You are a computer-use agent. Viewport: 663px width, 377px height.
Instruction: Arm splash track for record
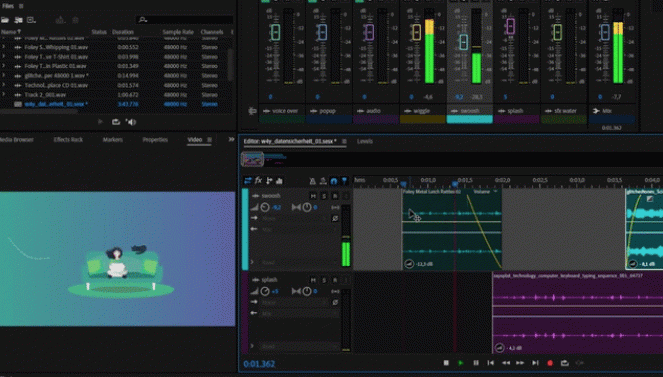pyautogui.click(x=335, y=280)
